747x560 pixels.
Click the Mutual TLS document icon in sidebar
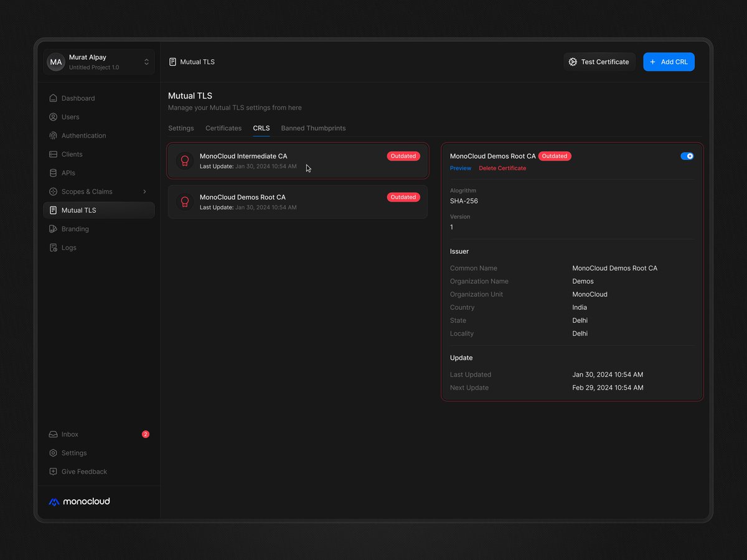coord(53,210)
